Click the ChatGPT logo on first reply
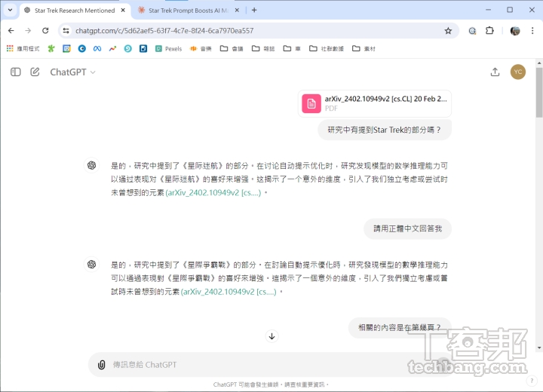This screenshot has height=392, width=543. [92, 165]
